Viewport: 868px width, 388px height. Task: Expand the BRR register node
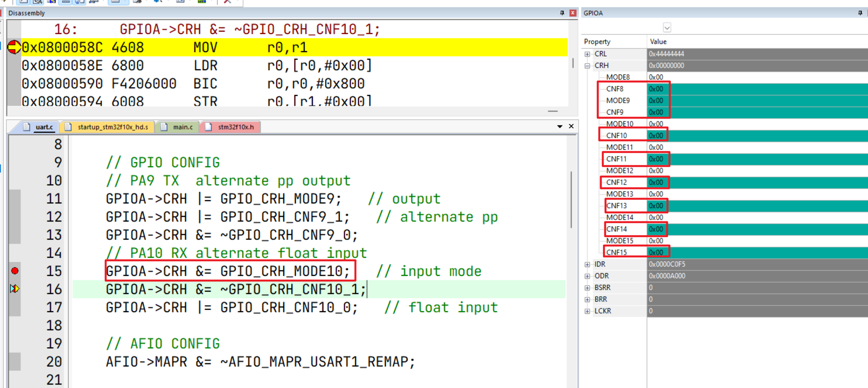pos(587,300)
